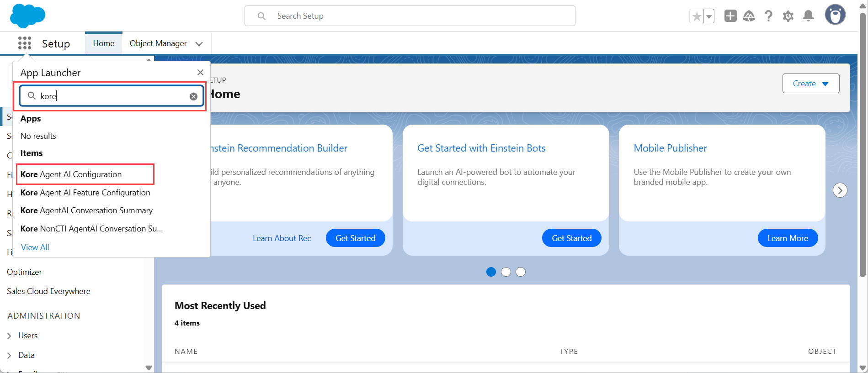Open the user profile avatar
868x373 pixels.
[835, 15]
